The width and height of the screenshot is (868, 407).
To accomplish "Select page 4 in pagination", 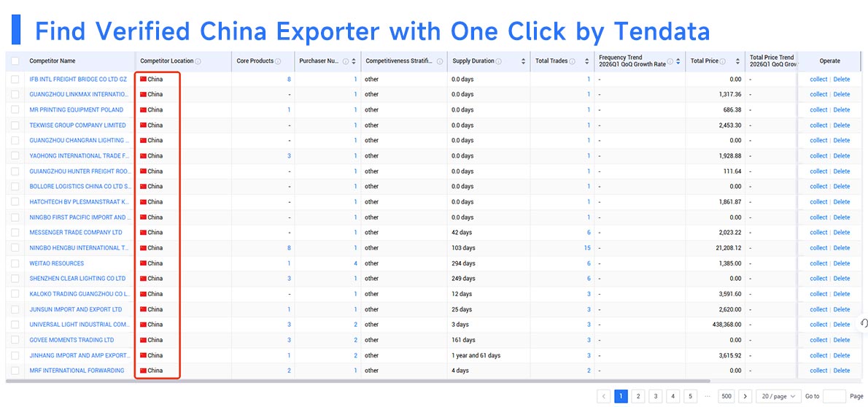I will (673, 397).
